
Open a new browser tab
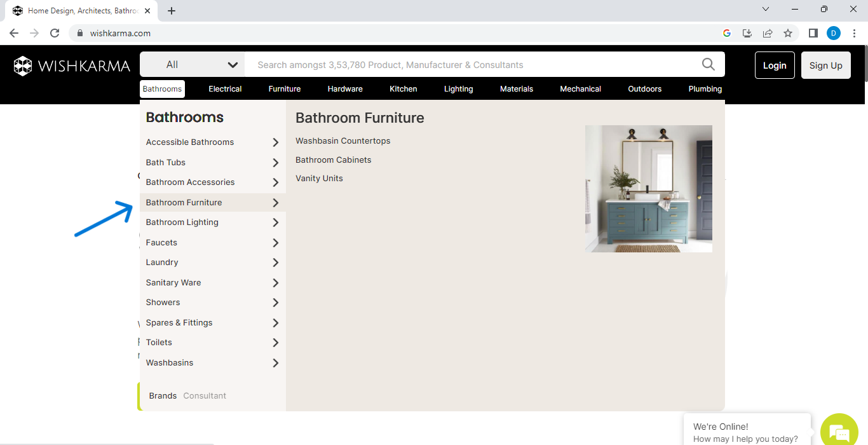click(x=172, y=10)
